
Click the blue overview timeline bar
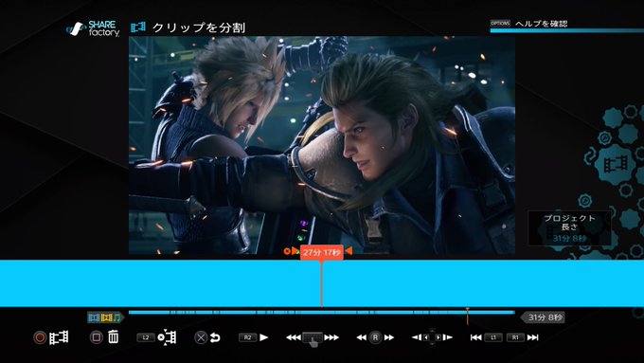pyautogui.click(x=322, y=313)
